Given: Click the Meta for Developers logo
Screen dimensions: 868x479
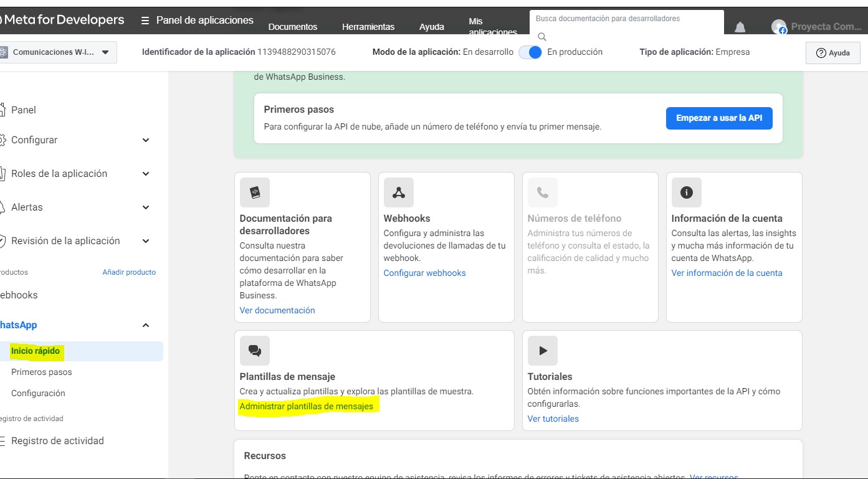Looking at the screenshot, I should pos(62,20).
